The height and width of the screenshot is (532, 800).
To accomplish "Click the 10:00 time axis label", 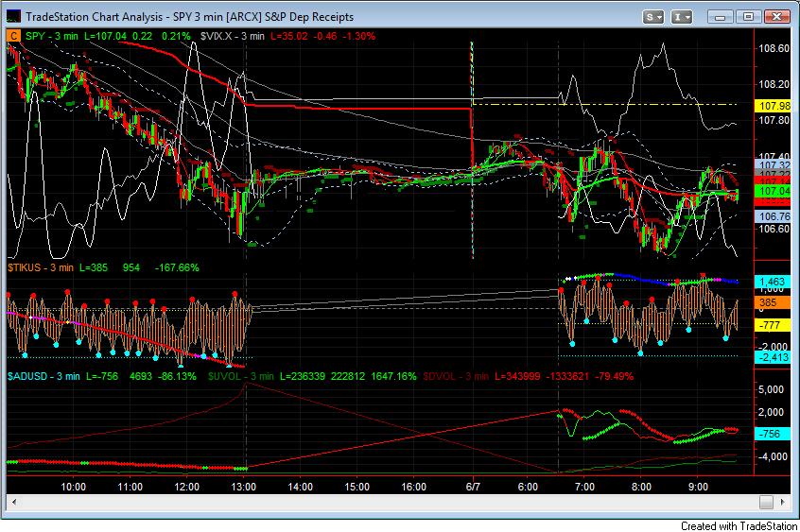I will [x=74, y=487].
